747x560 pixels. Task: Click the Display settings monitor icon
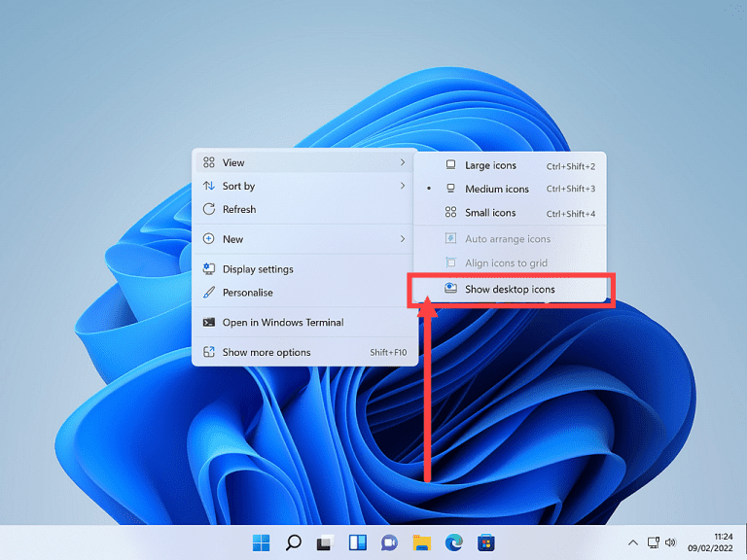pyautogui.click(x=209, y=268)
